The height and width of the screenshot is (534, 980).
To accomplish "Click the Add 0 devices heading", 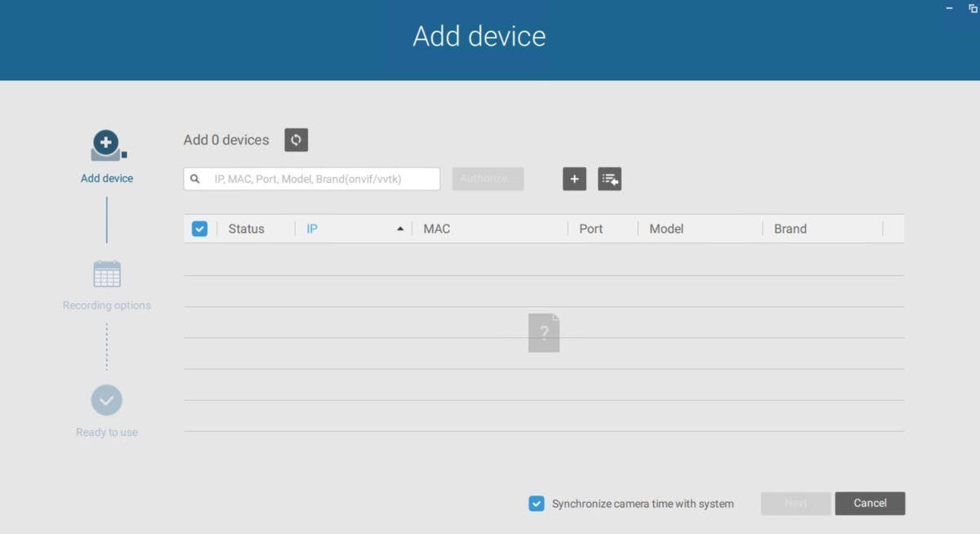I will pyautogui.click(x=226, y=140).
